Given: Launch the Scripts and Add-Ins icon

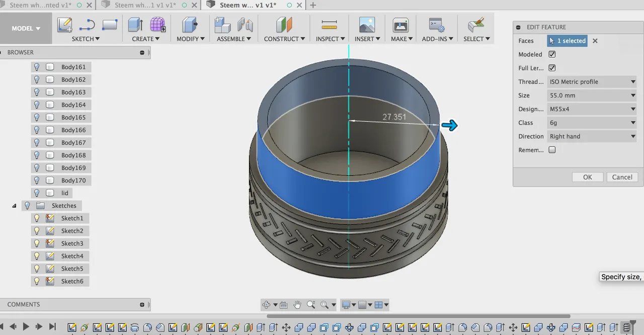Looking at the screenshot, I should (436, 25).
